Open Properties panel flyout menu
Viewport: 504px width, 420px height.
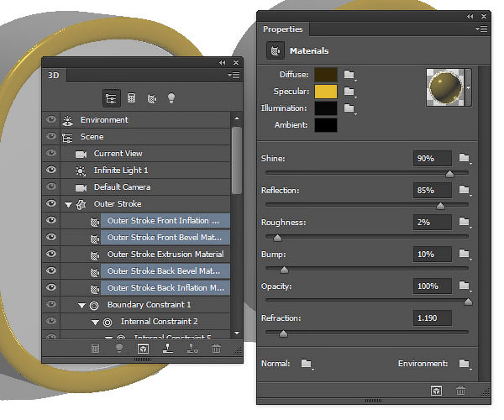pyautogui.click(x=482, y=29)
